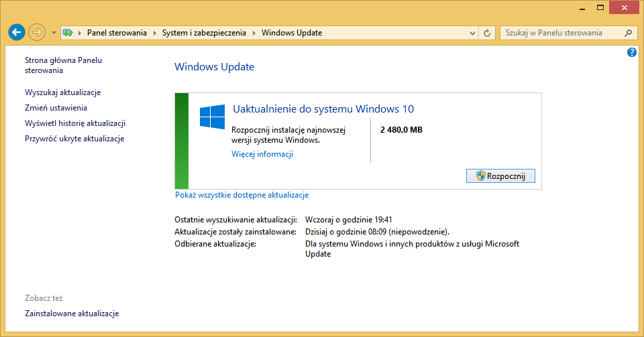Click Przywróć ukryte aktualizacje link
Screen dimensions: 644x337
(x=74, y=139)
